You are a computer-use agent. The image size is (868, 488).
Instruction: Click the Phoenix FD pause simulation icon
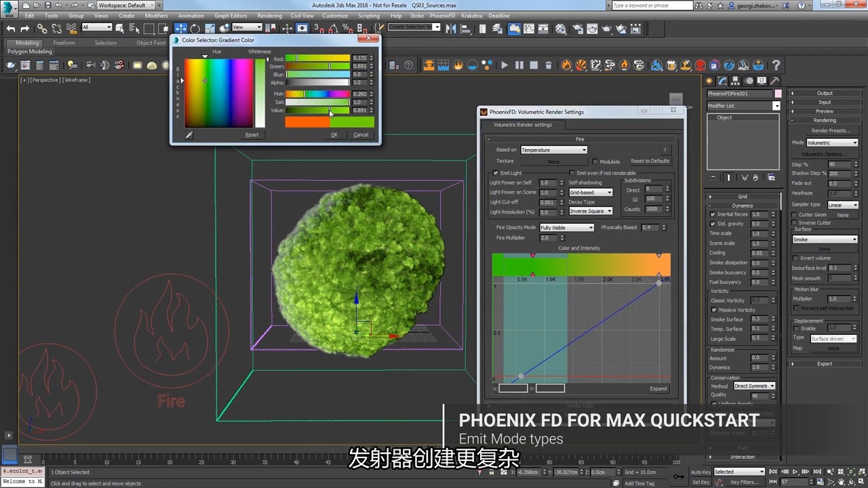click(x=519, y=66)
